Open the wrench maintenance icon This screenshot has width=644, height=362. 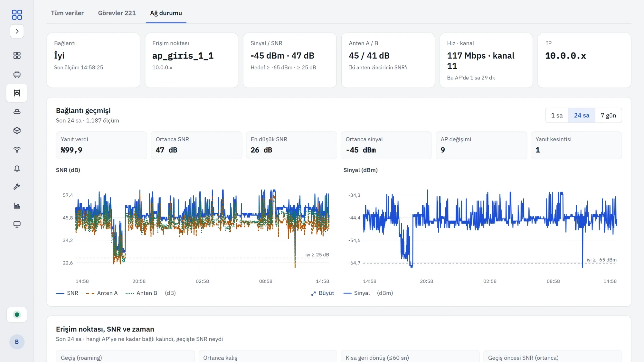(17, 187)
